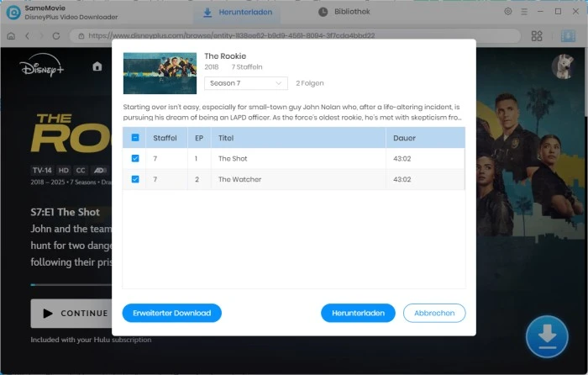
Task: Open the settings gear in title bar
Action: (507, 12)
